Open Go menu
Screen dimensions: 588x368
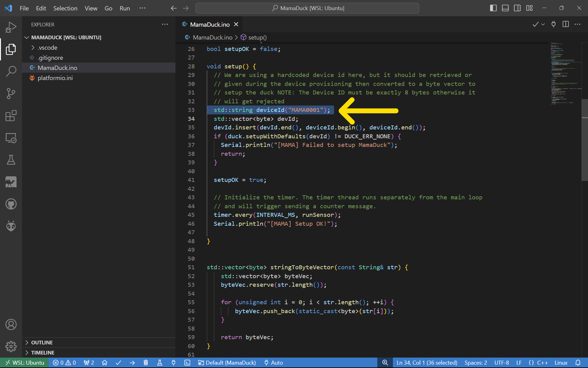[108, 8]
